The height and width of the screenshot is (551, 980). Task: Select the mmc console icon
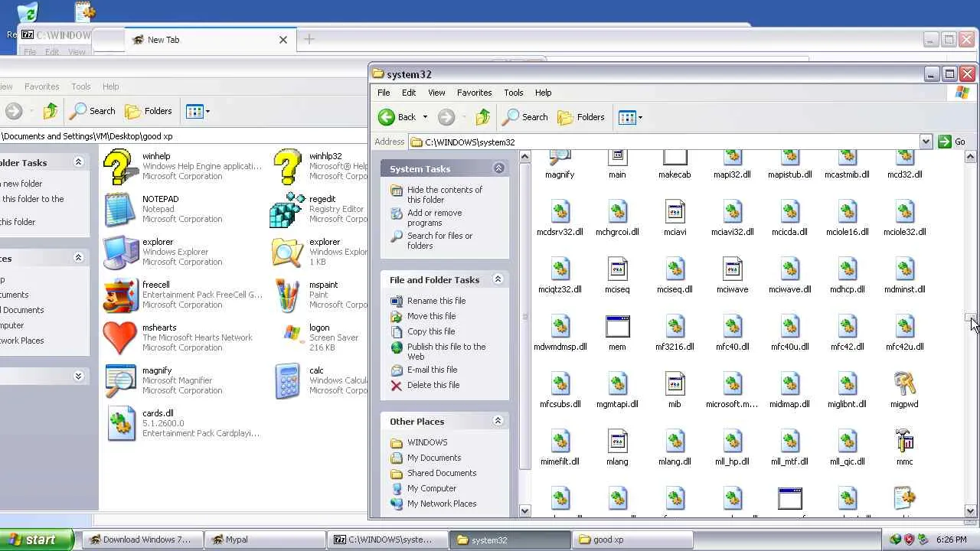pos(904,441)
